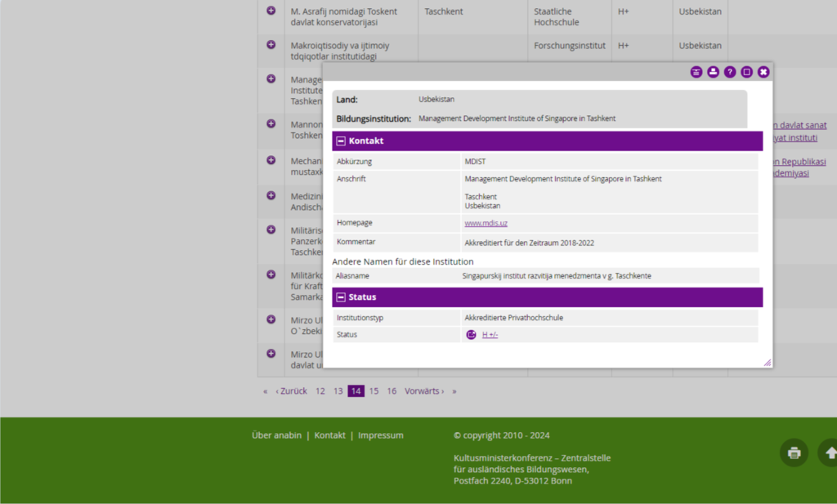
Task: Click Vorwärts to go to next page
Action: pos(423,391)
